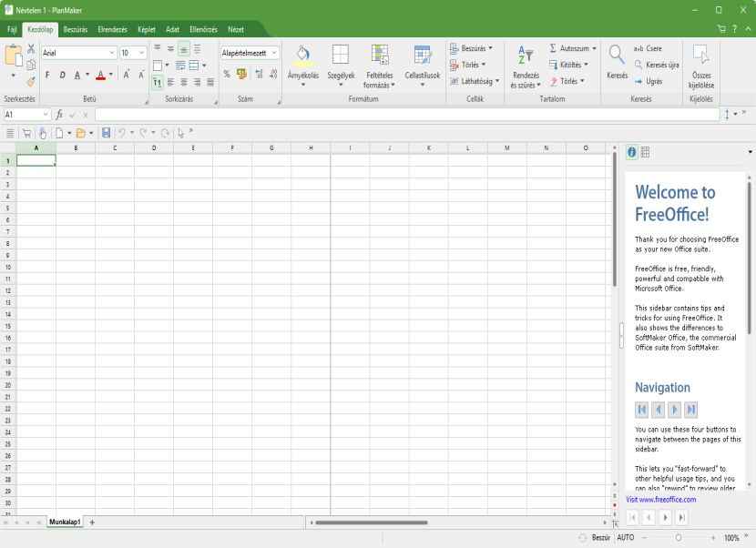756x548 pixels.
Task: Switch to the Nézet ribbon tab
Action: [236, 29]
